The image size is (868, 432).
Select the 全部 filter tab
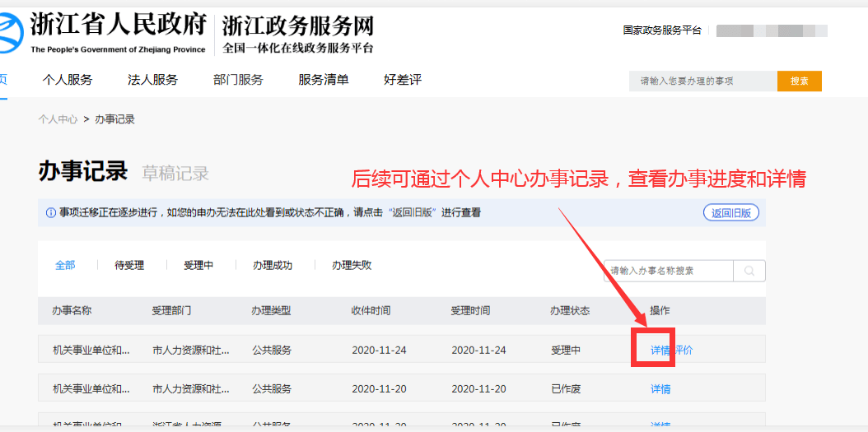(x=65, y=265)
